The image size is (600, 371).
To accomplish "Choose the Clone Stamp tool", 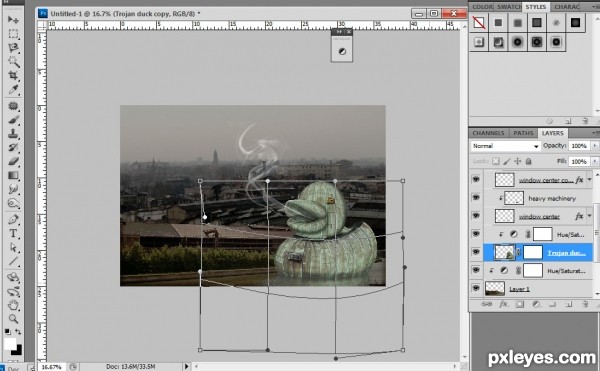I will coord(13,133).
